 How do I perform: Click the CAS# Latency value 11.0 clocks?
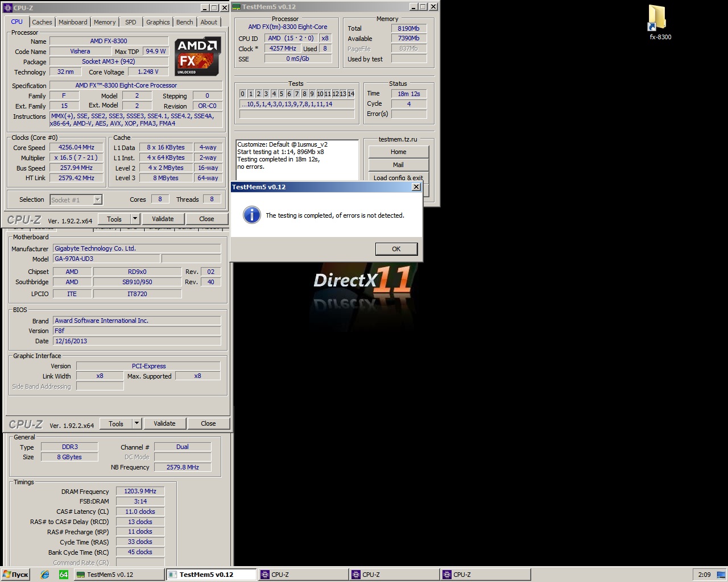click(x=140, y=512)
